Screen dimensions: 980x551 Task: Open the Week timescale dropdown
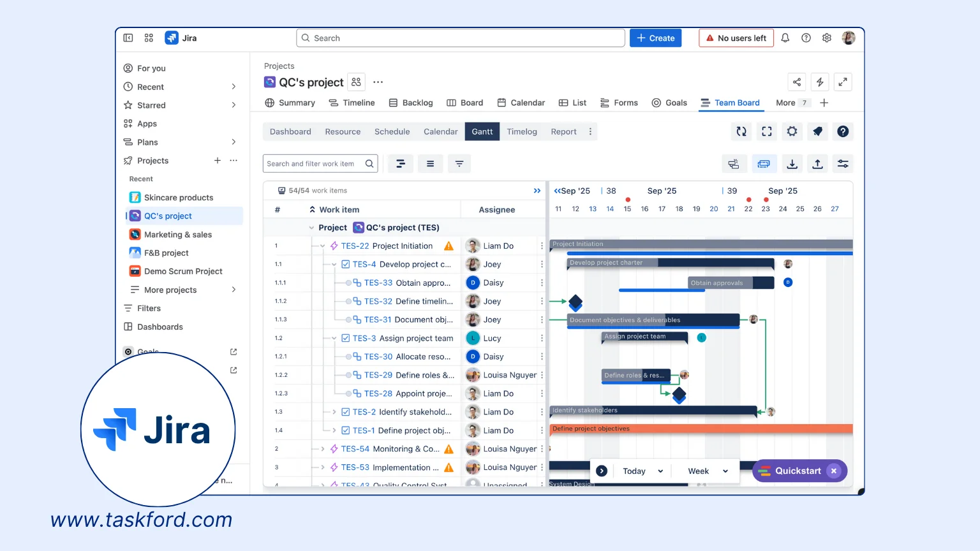tap(708, 471)
